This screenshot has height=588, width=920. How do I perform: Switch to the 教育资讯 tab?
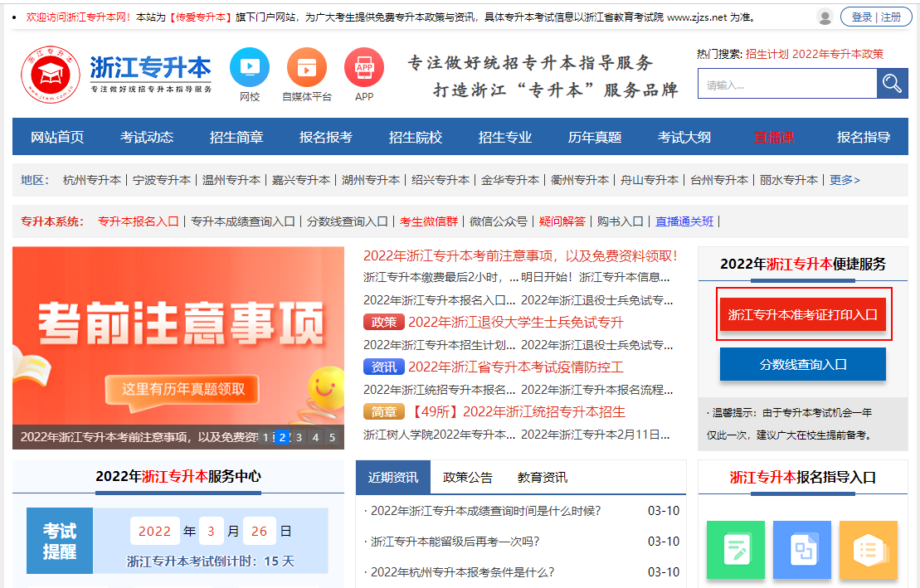point(543,478)
